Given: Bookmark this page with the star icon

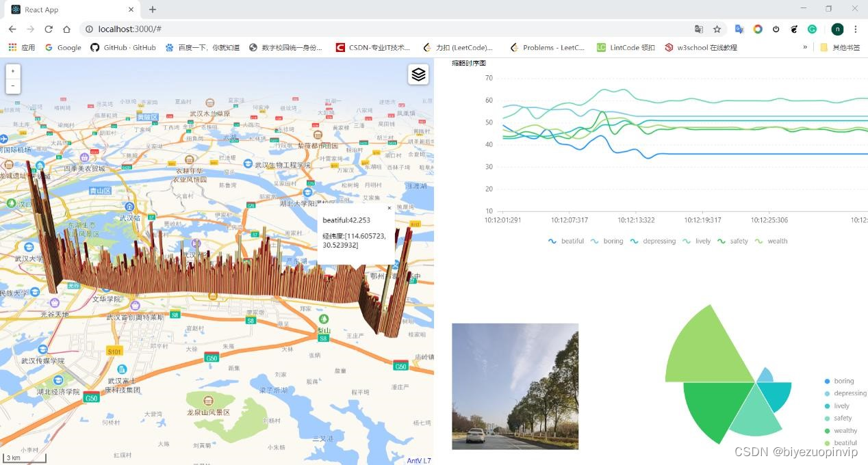Looking at the screenshot, I should tap(717, 29).
